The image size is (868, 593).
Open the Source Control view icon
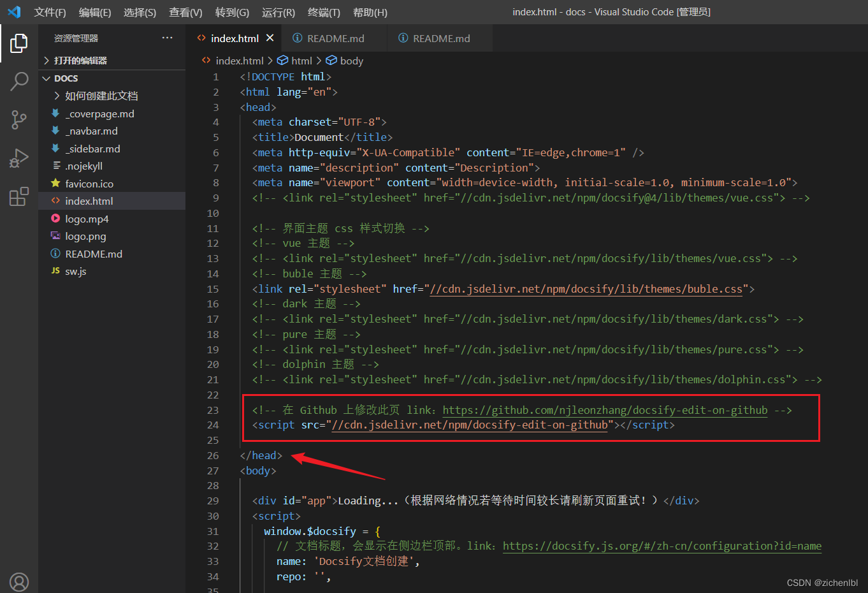click(19, 119)
